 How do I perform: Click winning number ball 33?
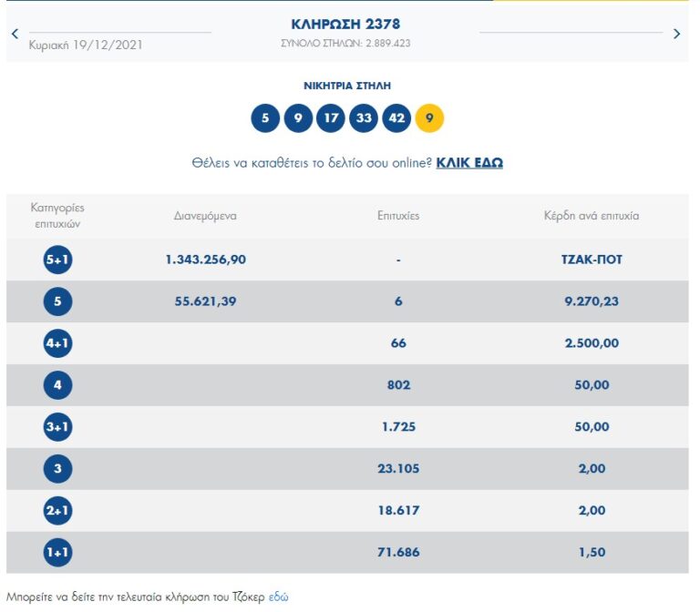pos(364,118)
